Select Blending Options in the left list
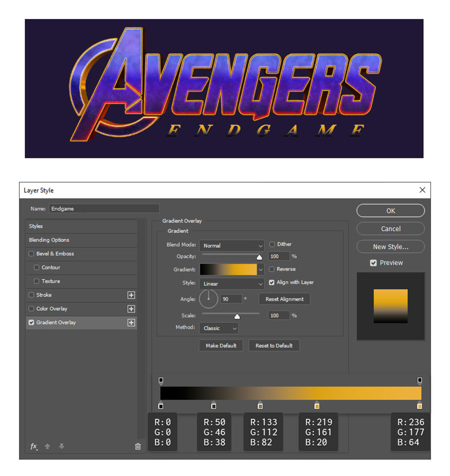This screenshot has width=450, height=476. coord(49,240)
